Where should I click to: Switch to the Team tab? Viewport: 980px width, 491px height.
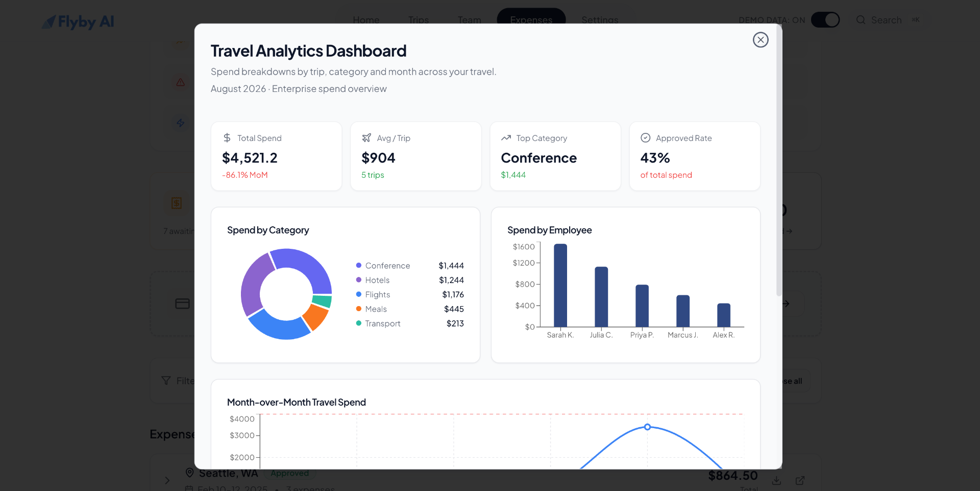click(469, 20)
